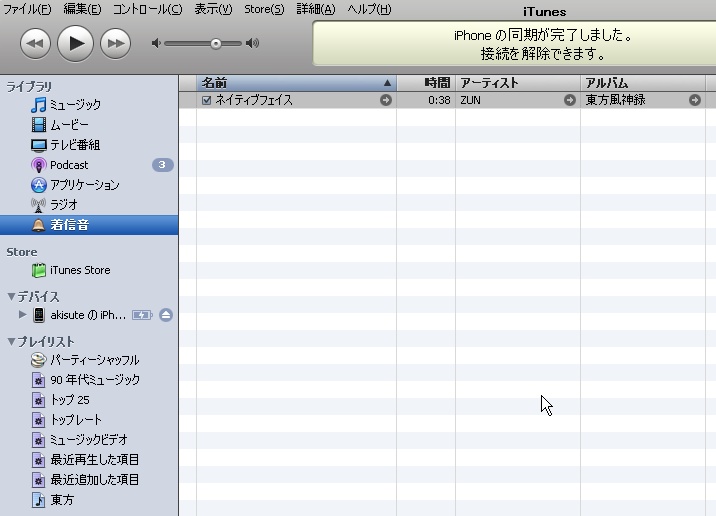Viewport: 716px width, 516px height.
Task: Open the 表示(V) menu
Action: click(213, 9)
